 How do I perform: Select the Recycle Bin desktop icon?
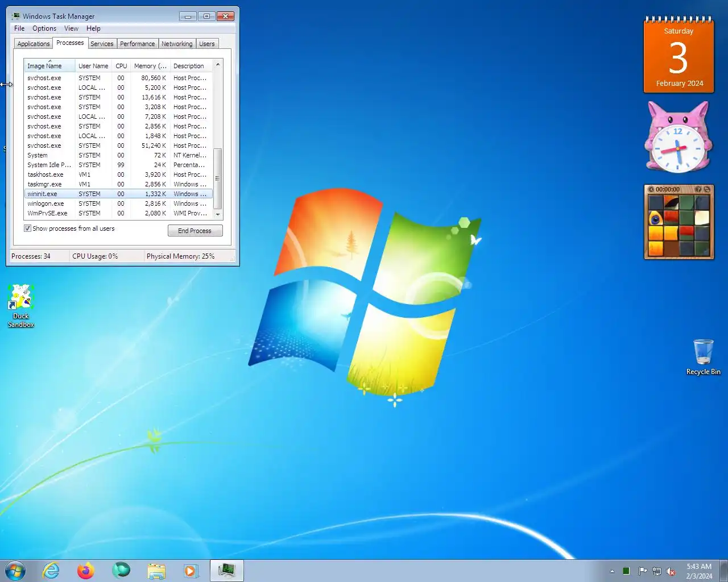704,357
